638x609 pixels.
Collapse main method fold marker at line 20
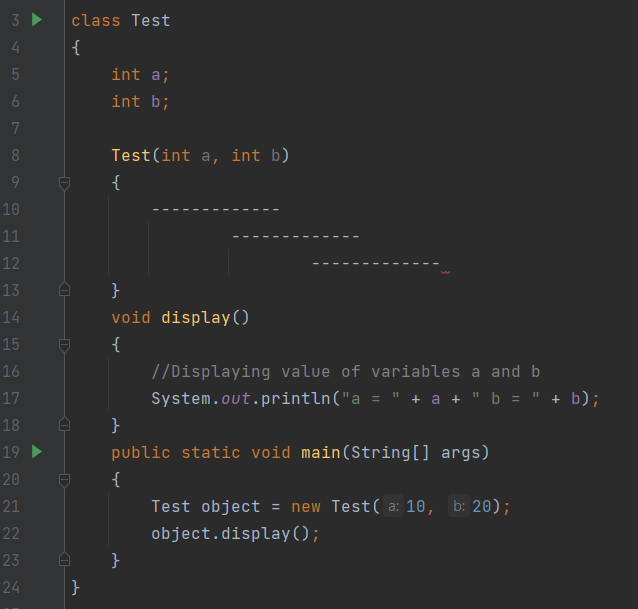coord(64,480)
